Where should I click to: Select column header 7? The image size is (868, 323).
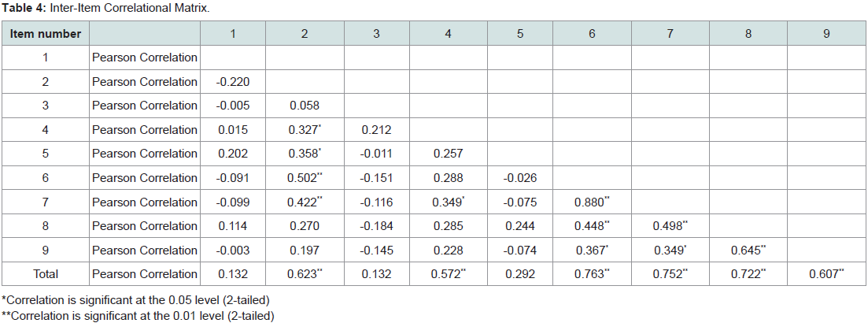coord(670,34)
